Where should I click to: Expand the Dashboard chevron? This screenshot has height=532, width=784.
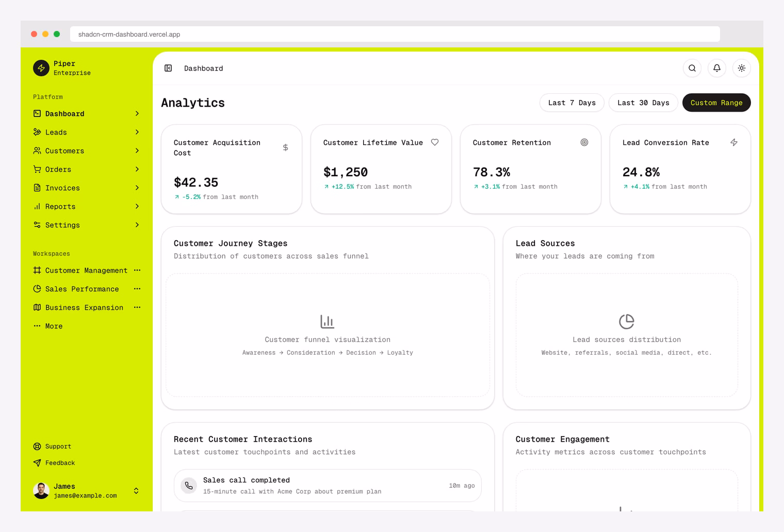tap(137, 113)
